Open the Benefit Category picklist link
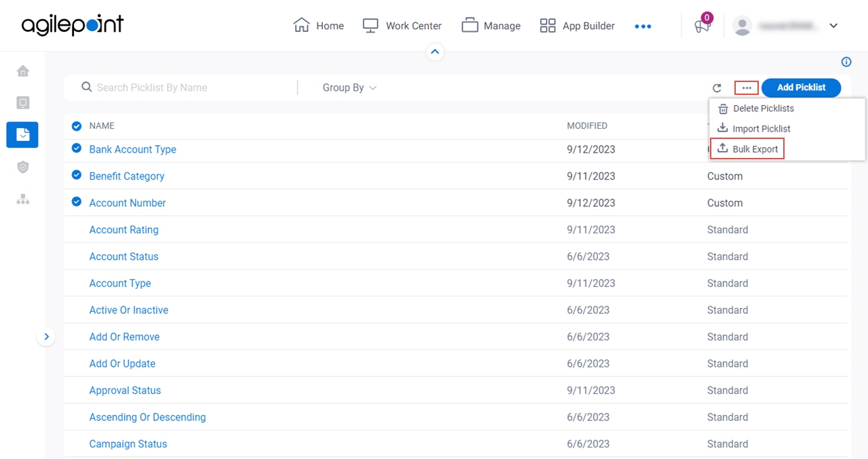The width and height of the screenshot is (868, 459). coord(127,176)
